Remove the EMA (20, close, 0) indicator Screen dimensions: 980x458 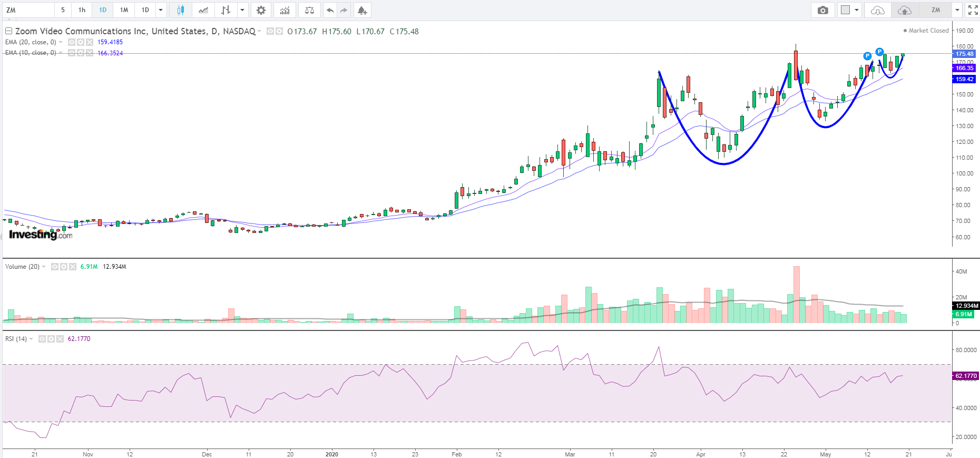pos(89,42)
